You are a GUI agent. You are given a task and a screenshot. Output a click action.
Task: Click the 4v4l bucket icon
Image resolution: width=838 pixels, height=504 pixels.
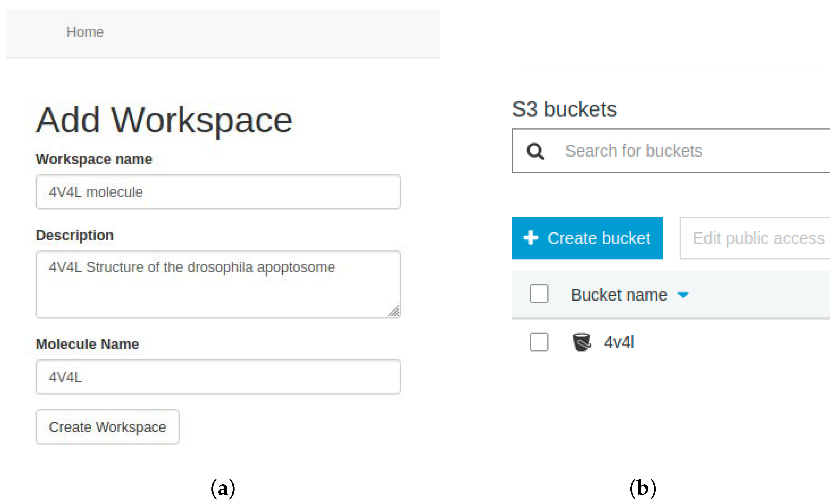point(581,342)
